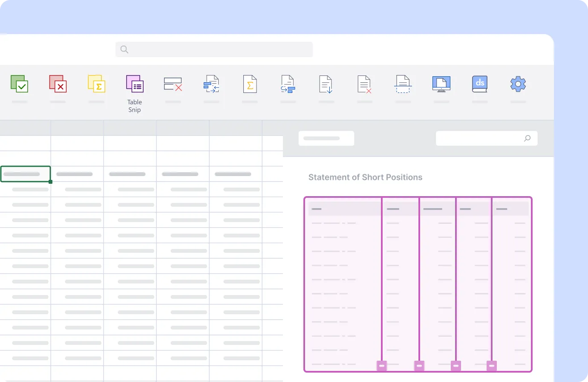Select the highlighted spreadsheet cell
Image resolution: width=588 pixels, height=382 pixels.
[x=26, y=174]
